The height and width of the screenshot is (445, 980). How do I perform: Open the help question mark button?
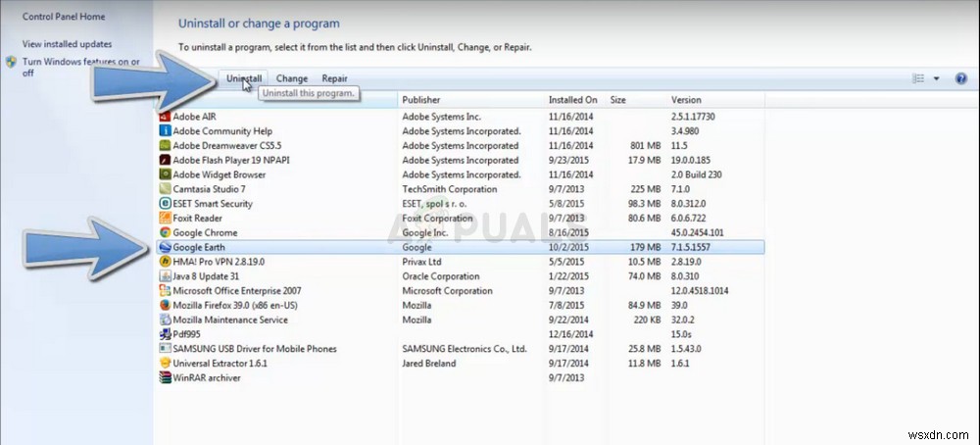(961, 78)
